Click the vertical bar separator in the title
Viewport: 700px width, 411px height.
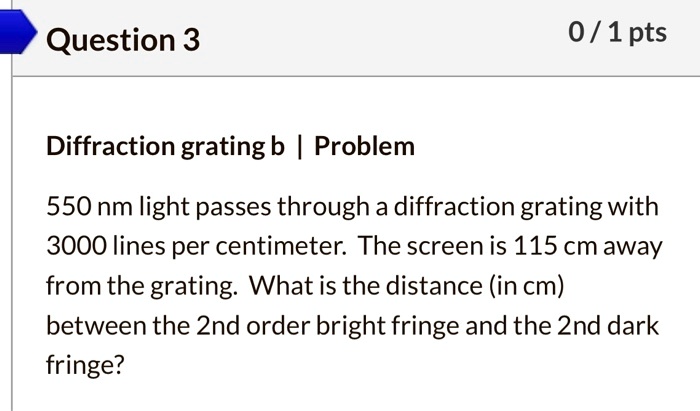pos(300,146)
